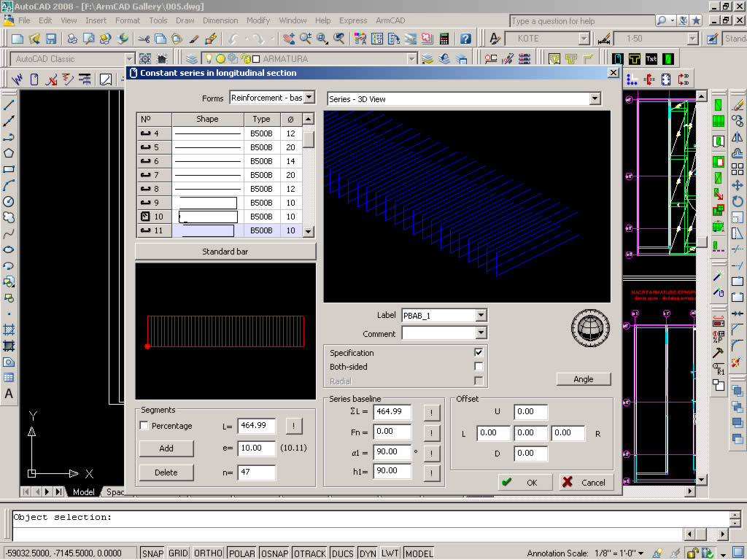Pick the Polygon draw tool
The height and width of the screenshot is (560, 747).
click(x=9, y=153)
